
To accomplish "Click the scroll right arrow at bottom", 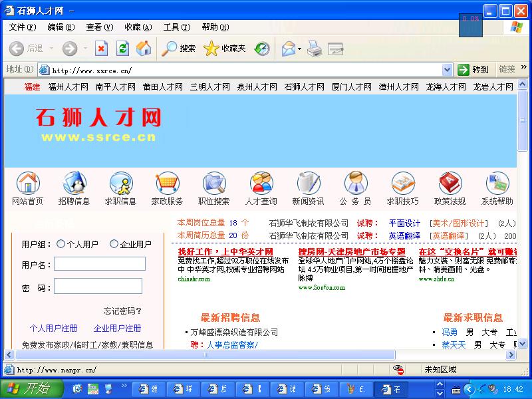I will click(511, 355).
